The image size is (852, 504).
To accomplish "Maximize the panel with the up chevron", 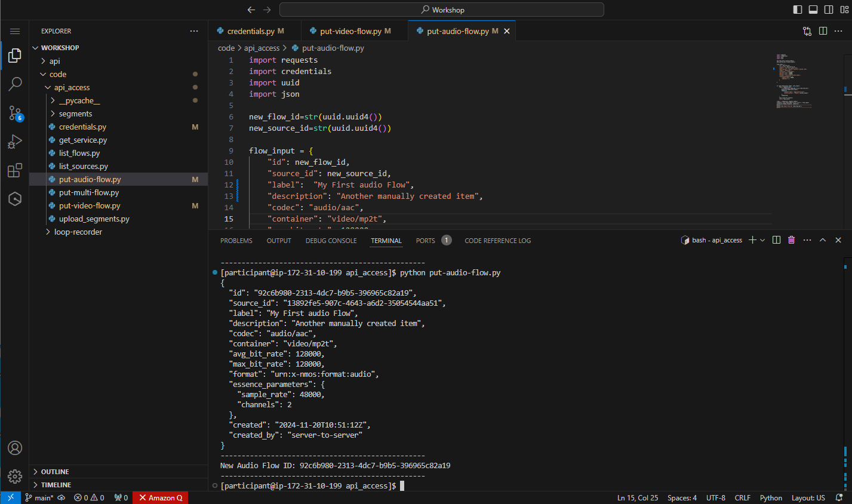I will click(x=823, y=240).
